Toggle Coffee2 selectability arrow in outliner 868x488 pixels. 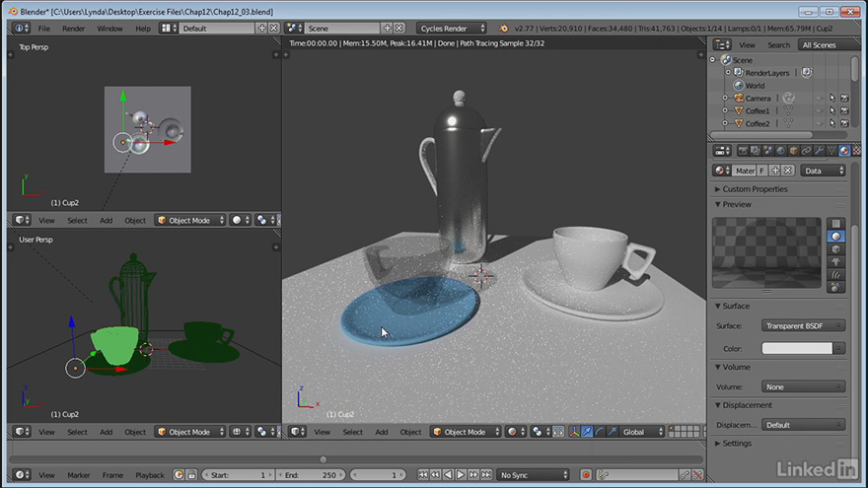(832, 123)
